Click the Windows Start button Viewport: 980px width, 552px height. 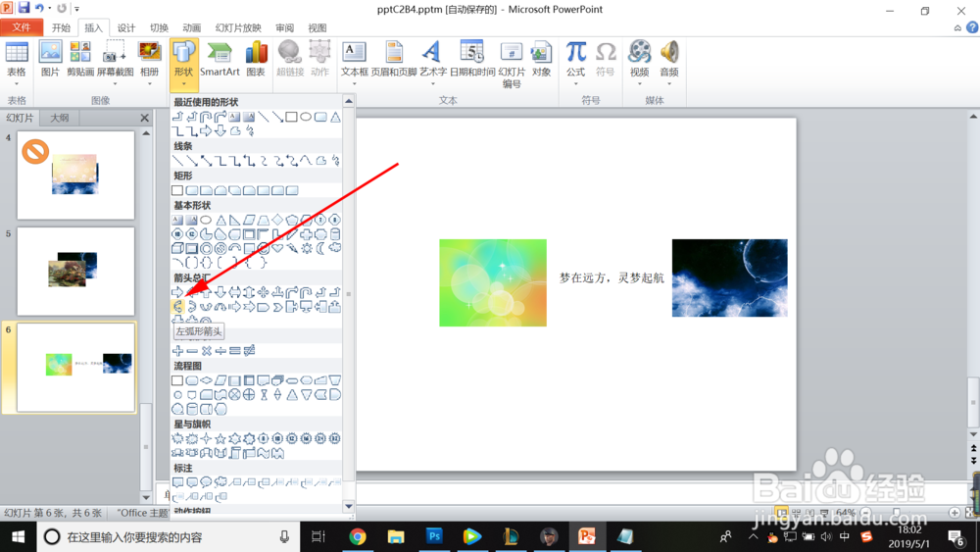pyautogui.click(x=18, y=536)
